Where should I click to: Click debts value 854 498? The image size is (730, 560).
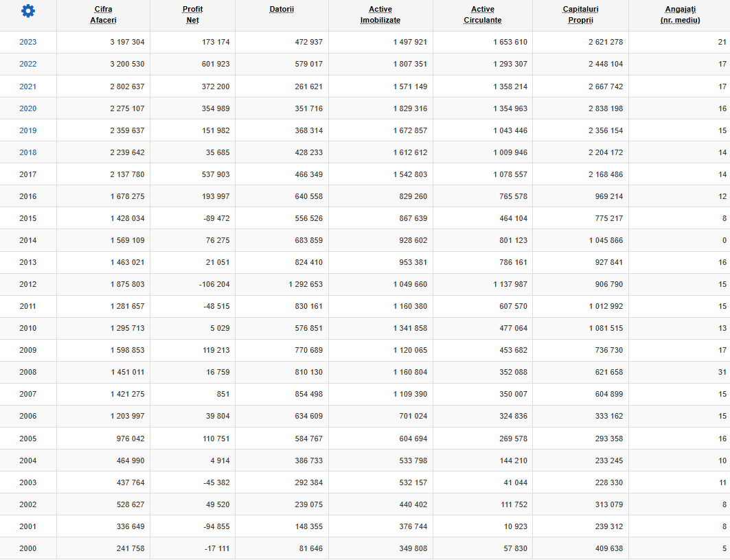click(308, 394)
